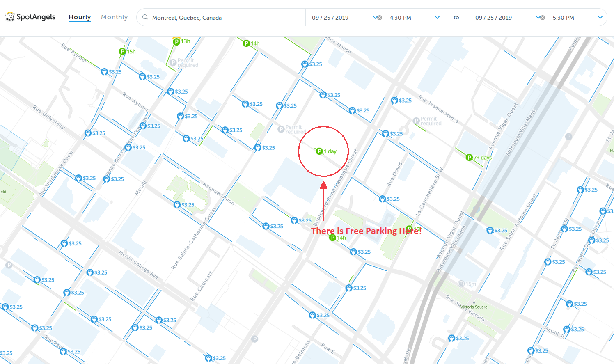This screenshot has width=614, height=364.
Task: Open the start date 09/25/2019 picker
Action: point(330,18)
